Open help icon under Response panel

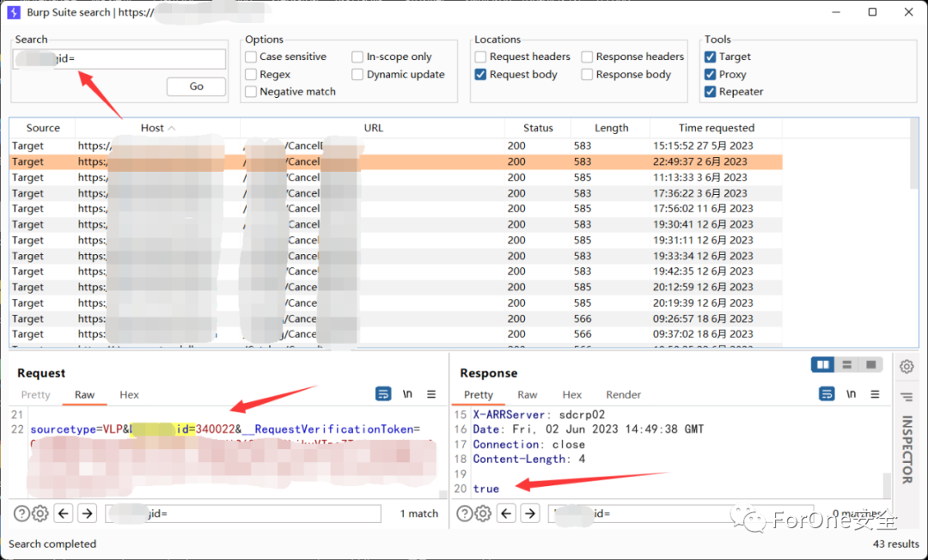(465, 514)
